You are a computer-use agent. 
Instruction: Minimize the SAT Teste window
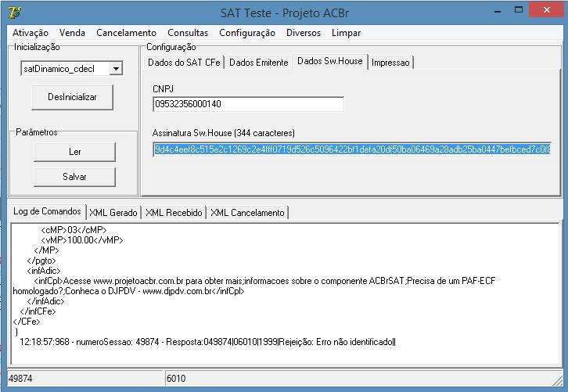[498, 11]
